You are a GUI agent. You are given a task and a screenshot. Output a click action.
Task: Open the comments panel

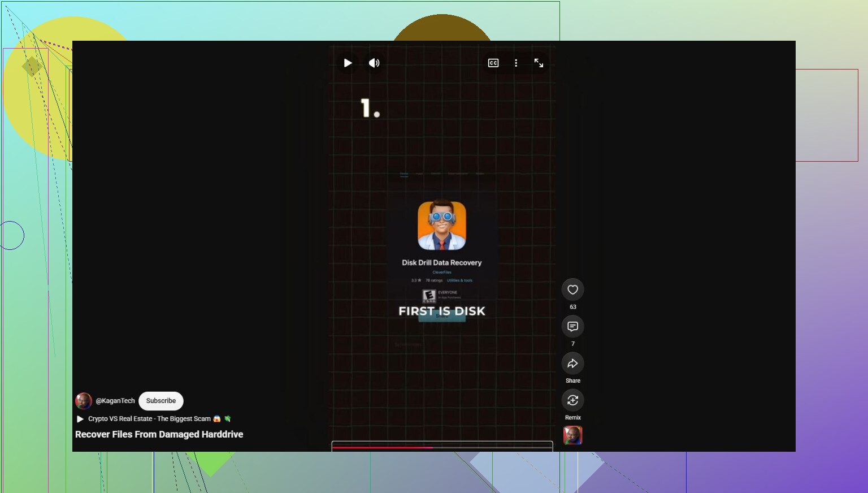coord(572,326)
